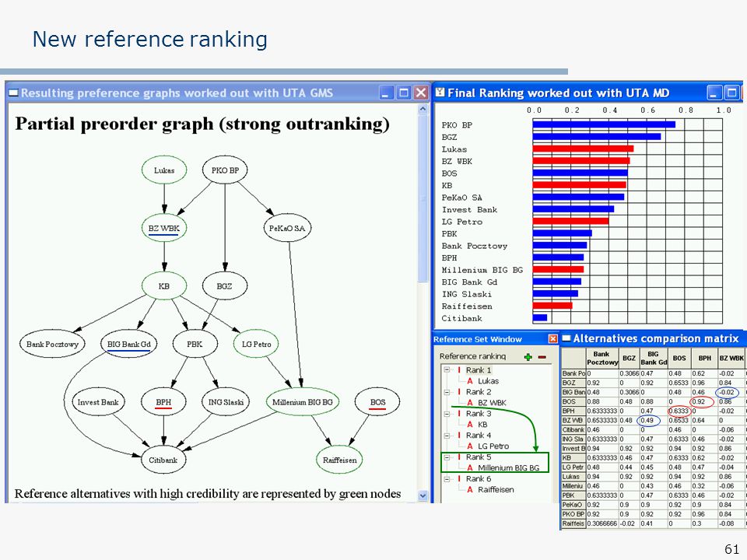747x560 pixels.
Task: Click the Citibank row header in matrix
Action: (x=573, y=429)
